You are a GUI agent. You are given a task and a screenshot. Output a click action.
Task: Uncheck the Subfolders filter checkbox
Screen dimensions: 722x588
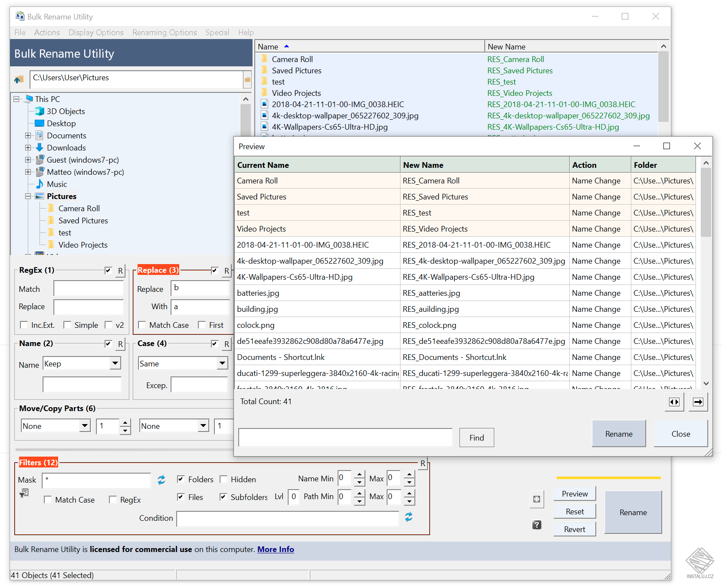[223, 497]
